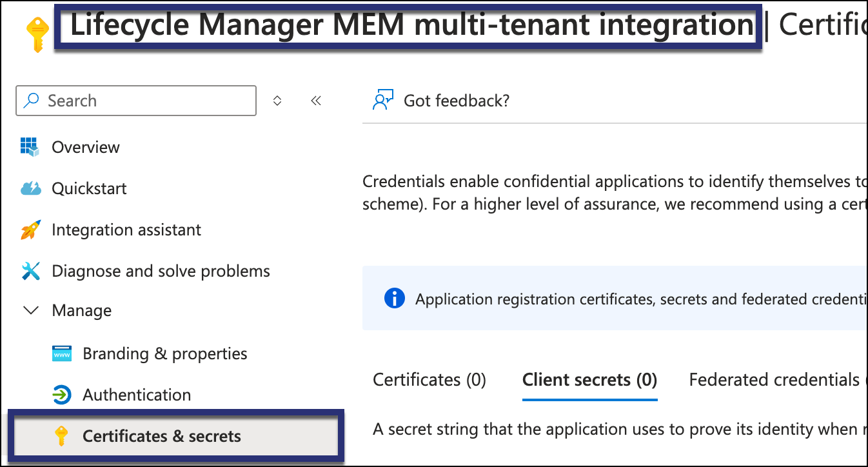
Task: Open the Quickstart page
Action: pyautogui.click(x=89, y=188)
